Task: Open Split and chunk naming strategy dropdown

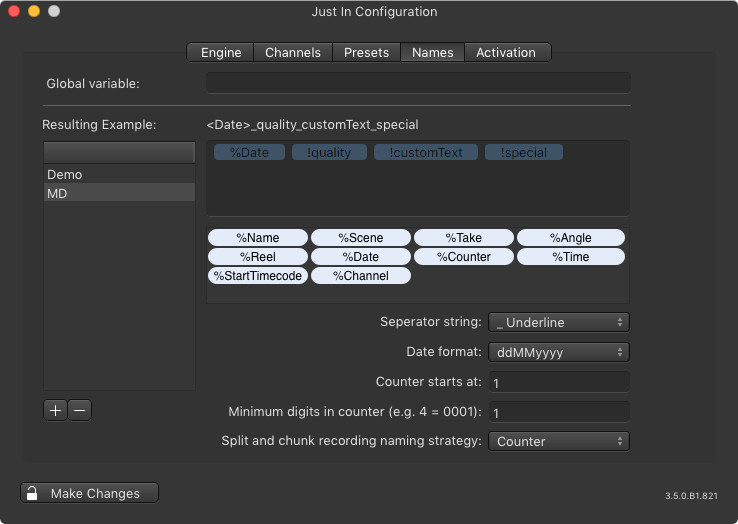Action: 559,441
